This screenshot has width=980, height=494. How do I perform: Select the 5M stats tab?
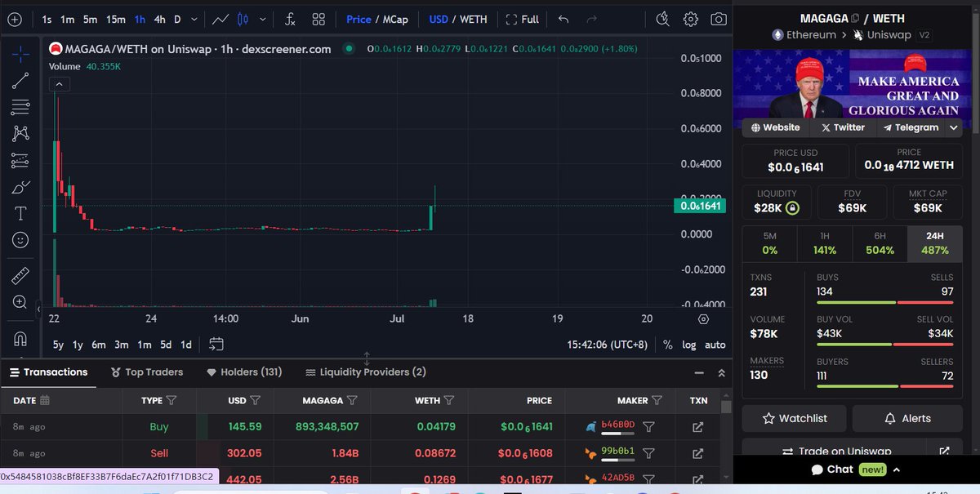[769, 243]
